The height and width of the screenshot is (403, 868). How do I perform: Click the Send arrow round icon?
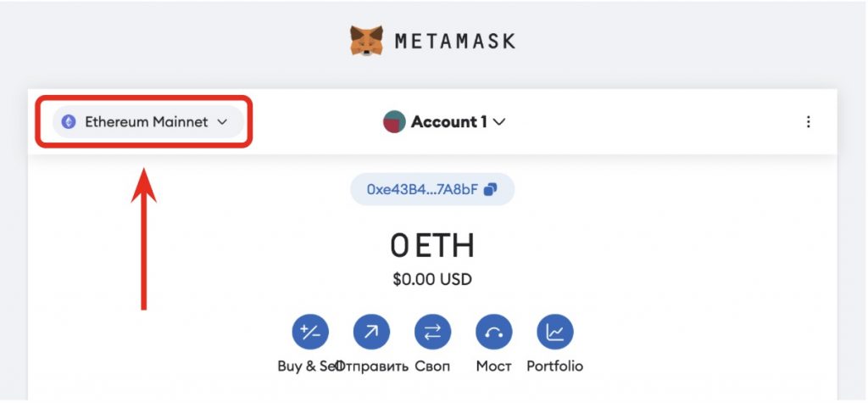click(x=371, y=332)
